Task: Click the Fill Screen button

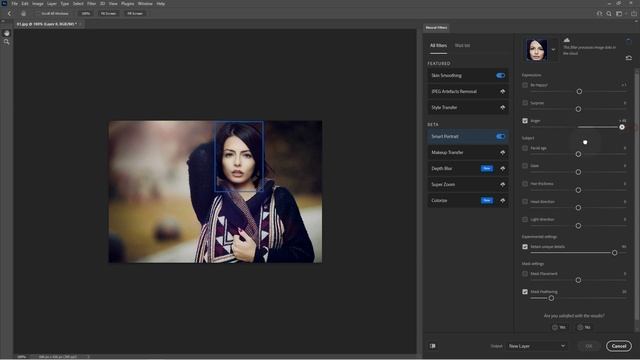Action: 135,13
